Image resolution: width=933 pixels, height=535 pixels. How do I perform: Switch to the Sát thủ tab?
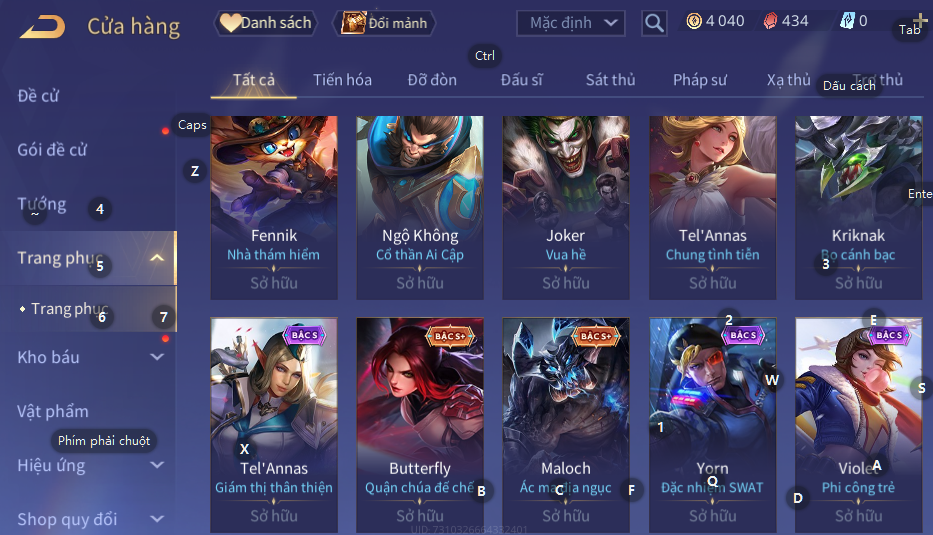pyautogui.click(x=610, y=80)
